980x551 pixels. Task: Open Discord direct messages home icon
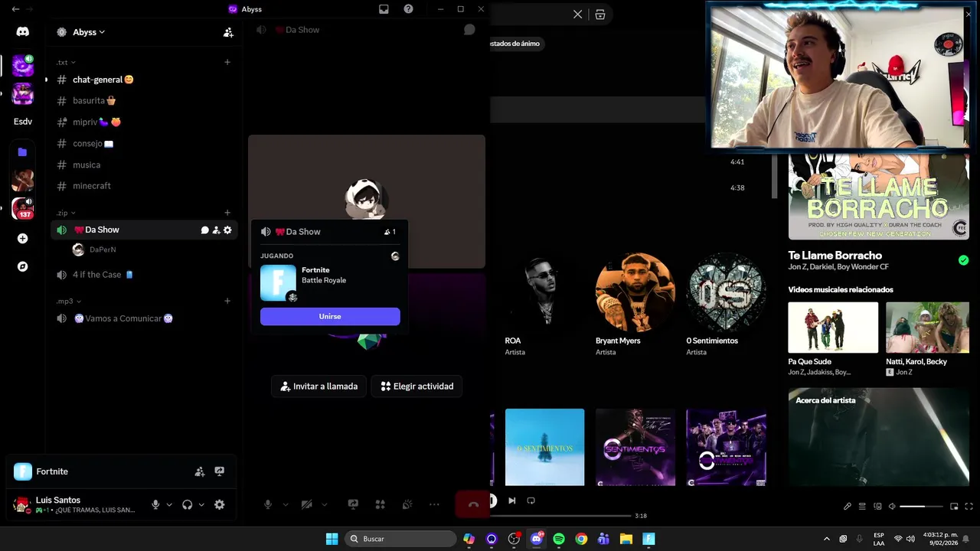[22, 32]
